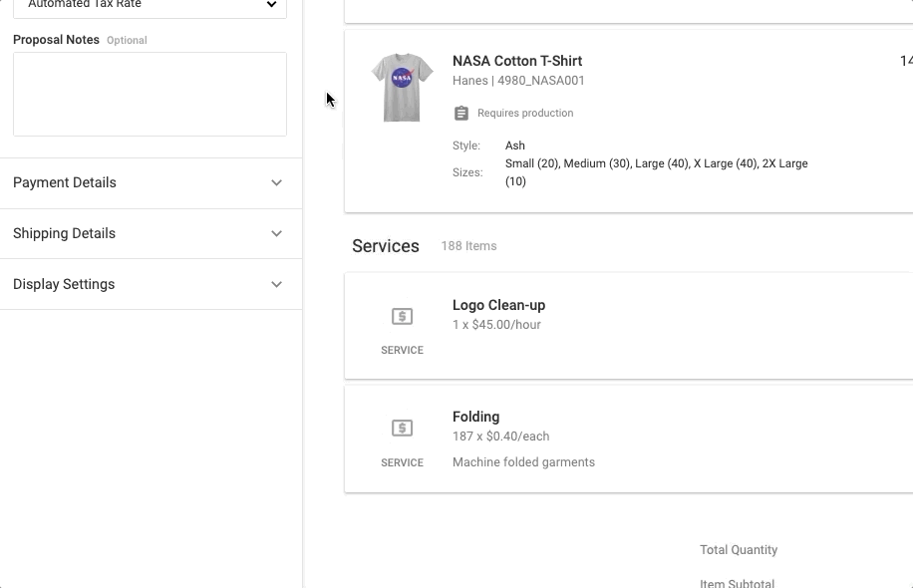Click the Folding service dollar icon
The image size is (913, 588).
(x=402, y=429)
